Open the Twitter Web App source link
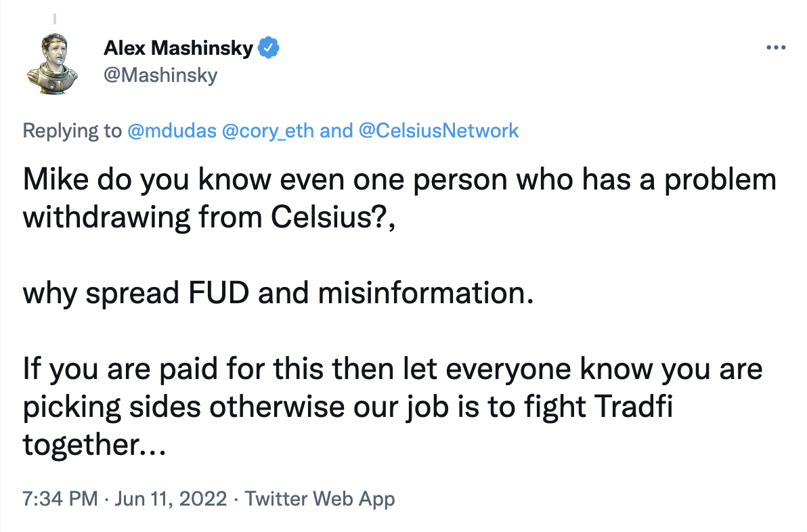Viewport: 807px width, 532px height. coord(320,500)
